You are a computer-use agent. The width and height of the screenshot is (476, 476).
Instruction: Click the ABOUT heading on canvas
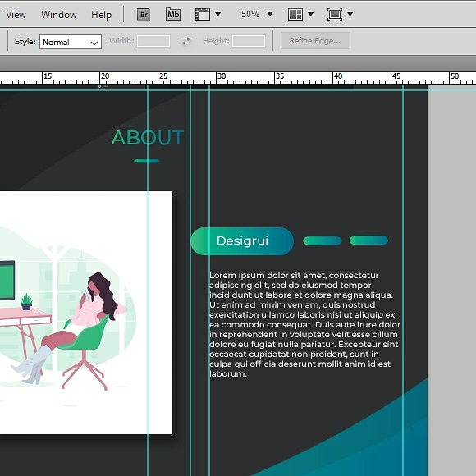pyautogui.click(x=148, y=138)
